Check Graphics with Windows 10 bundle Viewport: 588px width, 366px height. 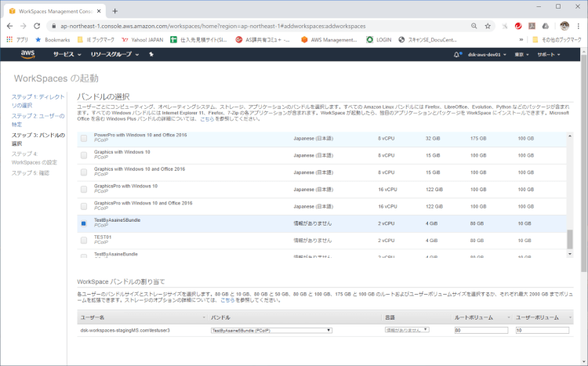coord(84,154)
